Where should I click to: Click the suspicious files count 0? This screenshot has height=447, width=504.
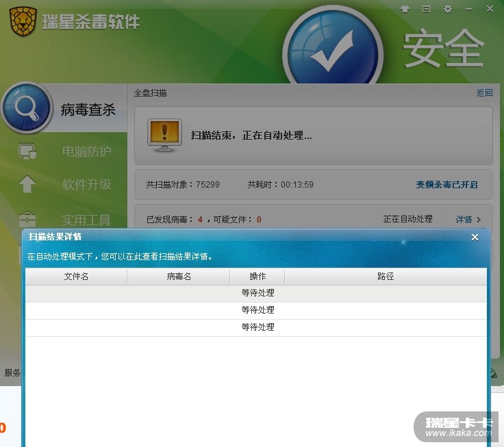tap(259, 220)
